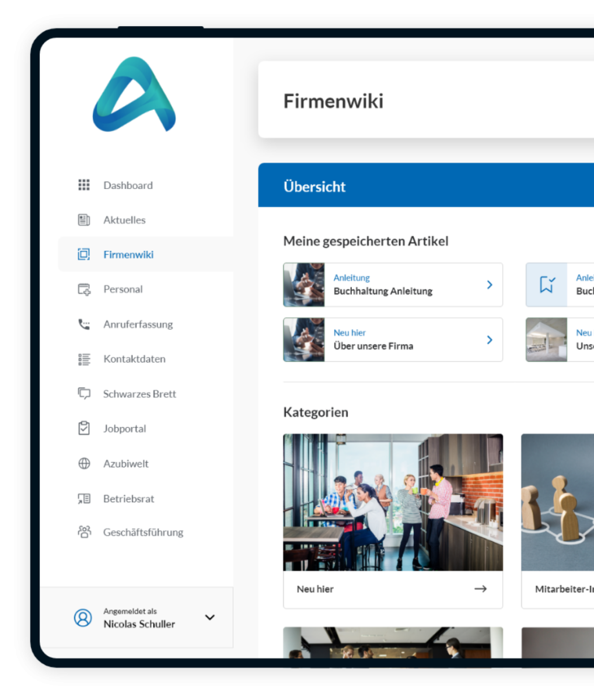
Task: Open Buchhaltung Anleitung article chevron
Action: click(x=490, y=285)
